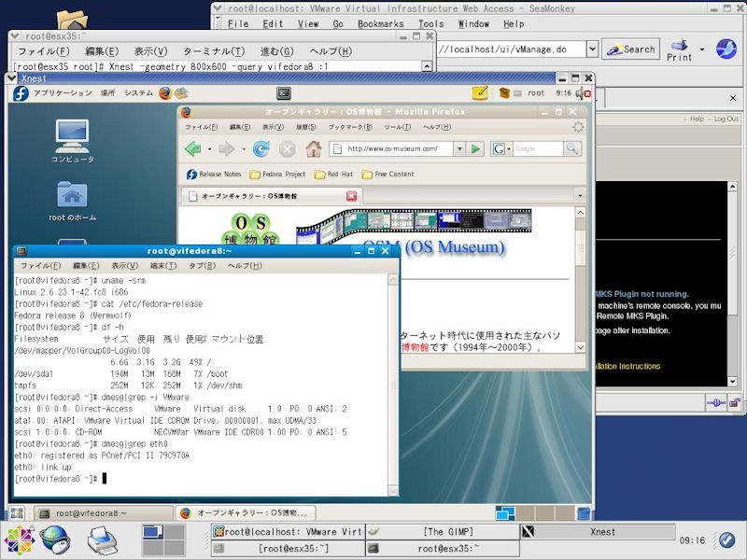Click vifedora8 terminal scrollbar up arrow
Image resolution: width=747 pixels, height=560 pixels.
[393, 280]
